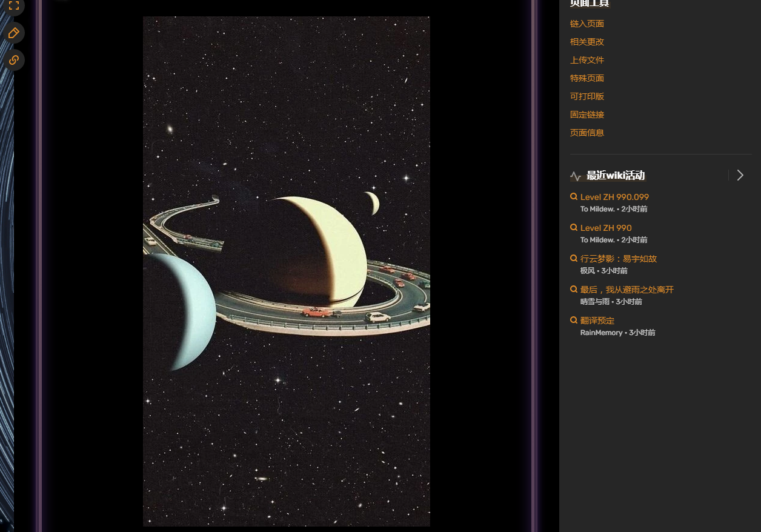761x532 pixels.
Task: Open the 行云梦影：易宇如故 activity entry
Action: tap(619, 259)
